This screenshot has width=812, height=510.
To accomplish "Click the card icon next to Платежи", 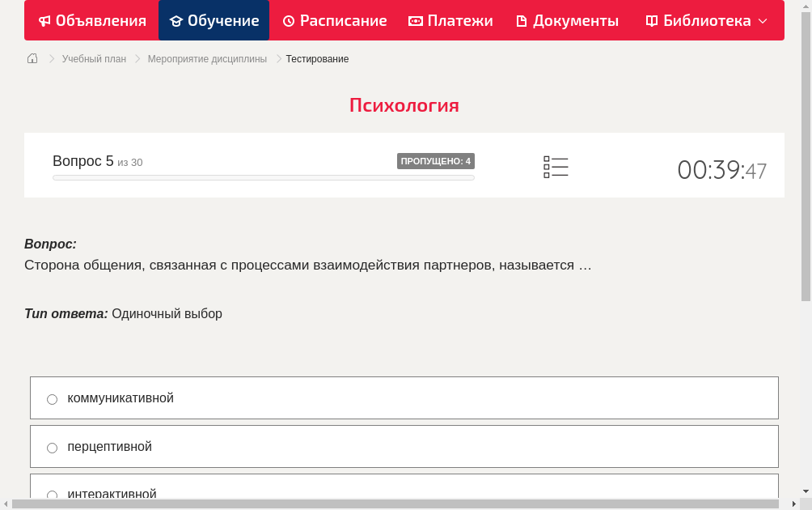I will [416, 20].
